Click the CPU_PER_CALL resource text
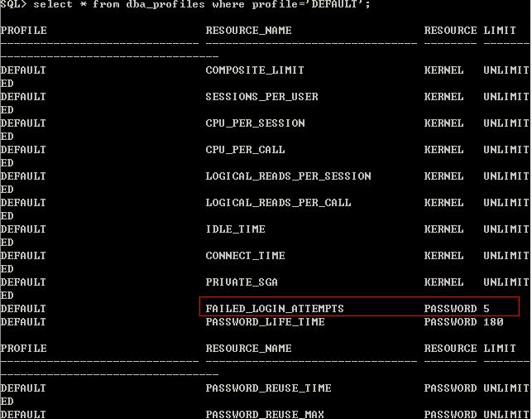This screenshot has width=532, height=419. tap(245, 150)
